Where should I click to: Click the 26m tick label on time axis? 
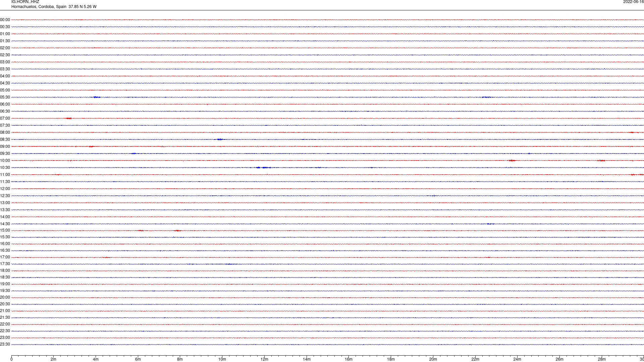tap(559, 359)
